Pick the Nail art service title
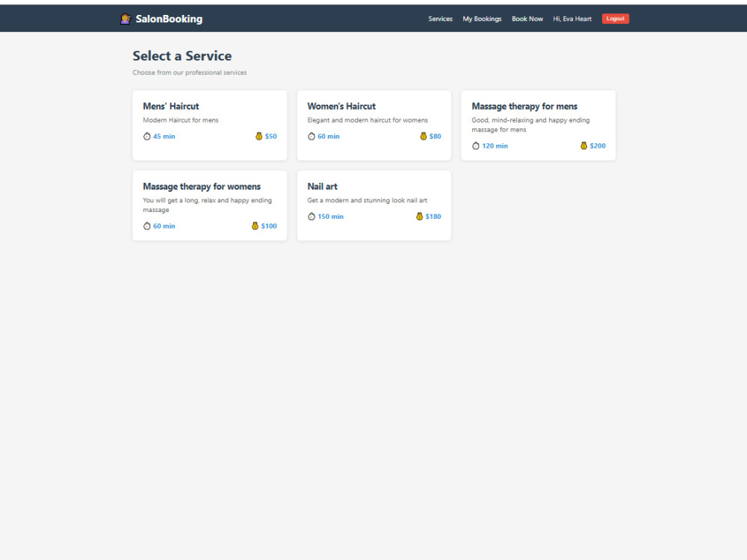The width and height of the screenshot is (747, 560). click(323, 186)
